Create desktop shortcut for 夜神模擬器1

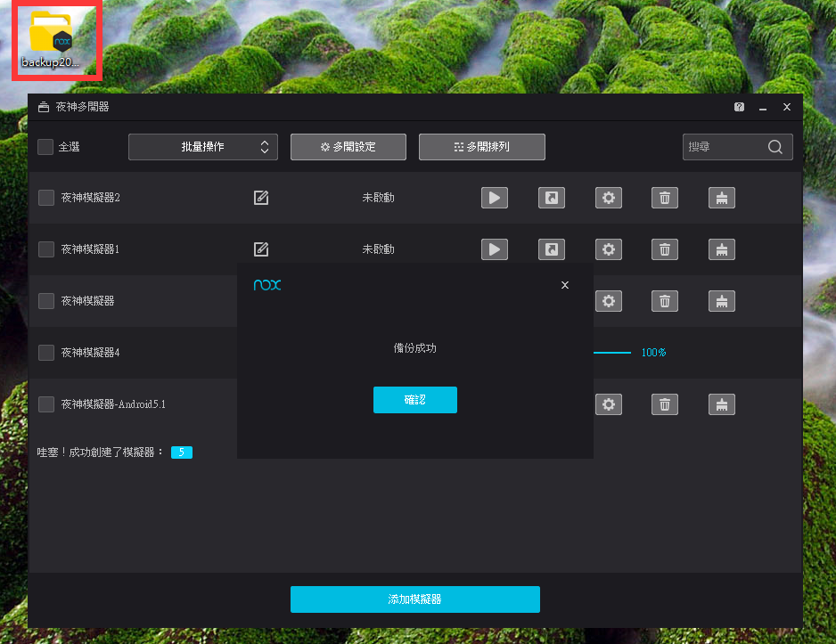click(x=552, y=249)
